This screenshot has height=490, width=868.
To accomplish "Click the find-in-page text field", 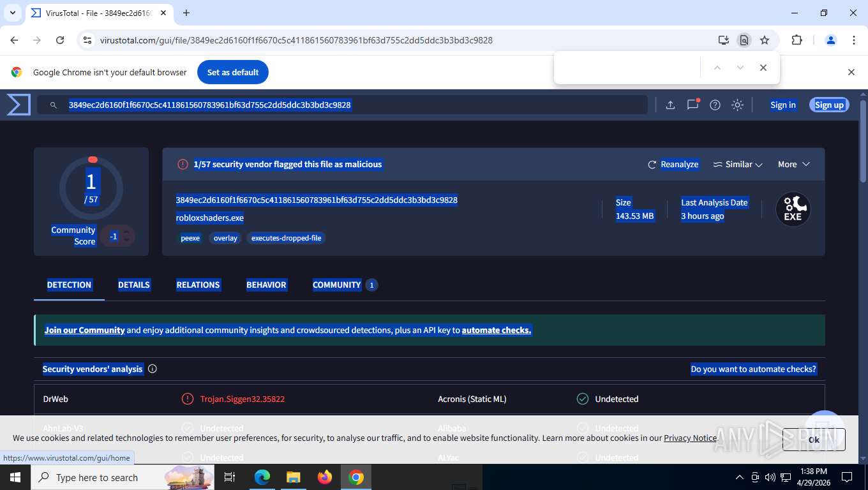I will click(627, 68).
